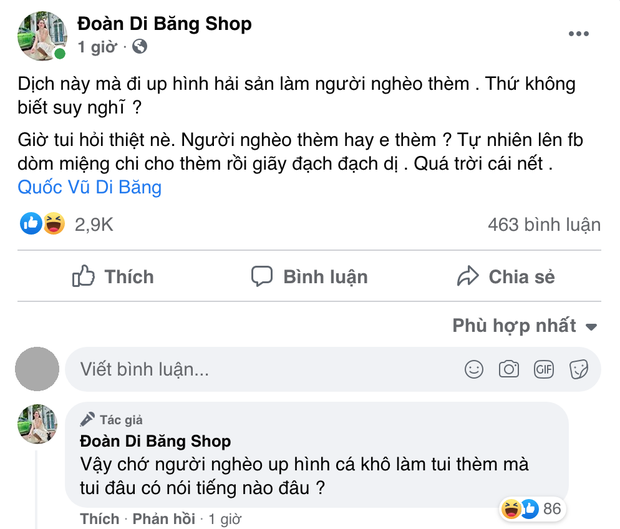The height and width of the screenshot is (529, 620).
Task: Open the 463 bình luận comments count
Action: 544,225
